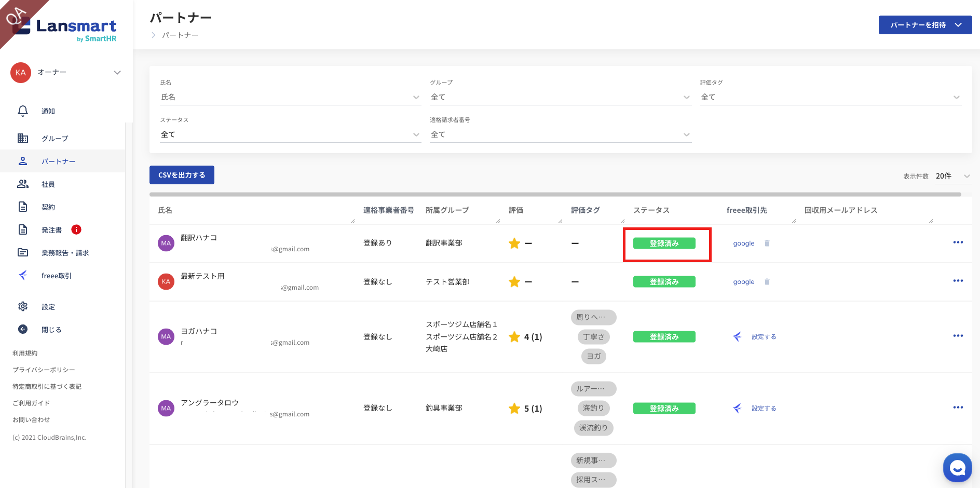
Task: Click the 海釣り evaluation tag
Action: [x=594, y=408]
